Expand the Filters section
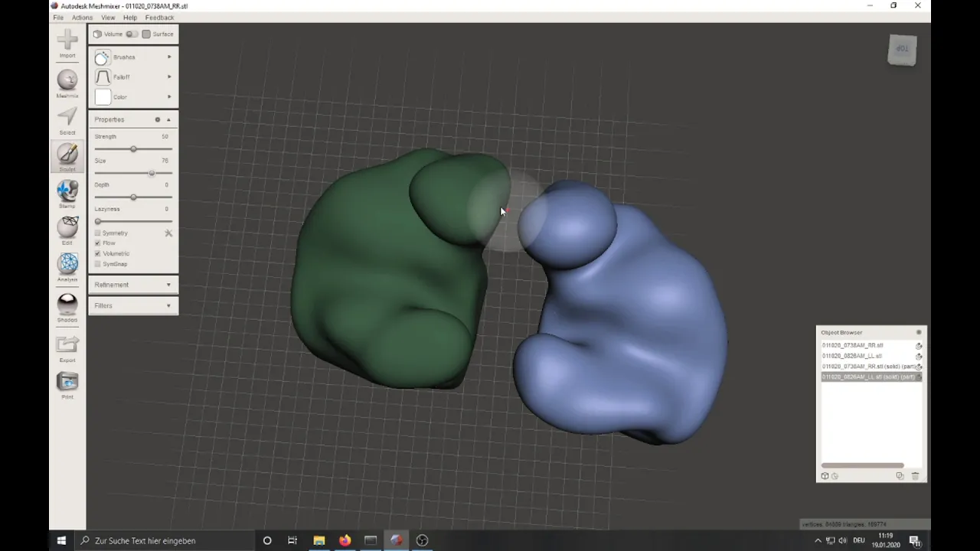Image resolution: width=980 pixels, height=551 pixels. (133, 305)
